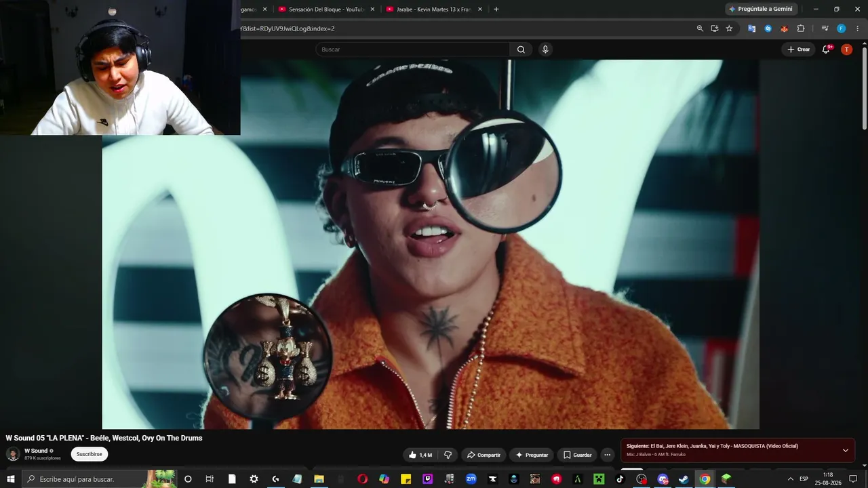Open Minecraft creeper icon on taskbar
This screenshot has width=868, height=488.
pos(599,479)
